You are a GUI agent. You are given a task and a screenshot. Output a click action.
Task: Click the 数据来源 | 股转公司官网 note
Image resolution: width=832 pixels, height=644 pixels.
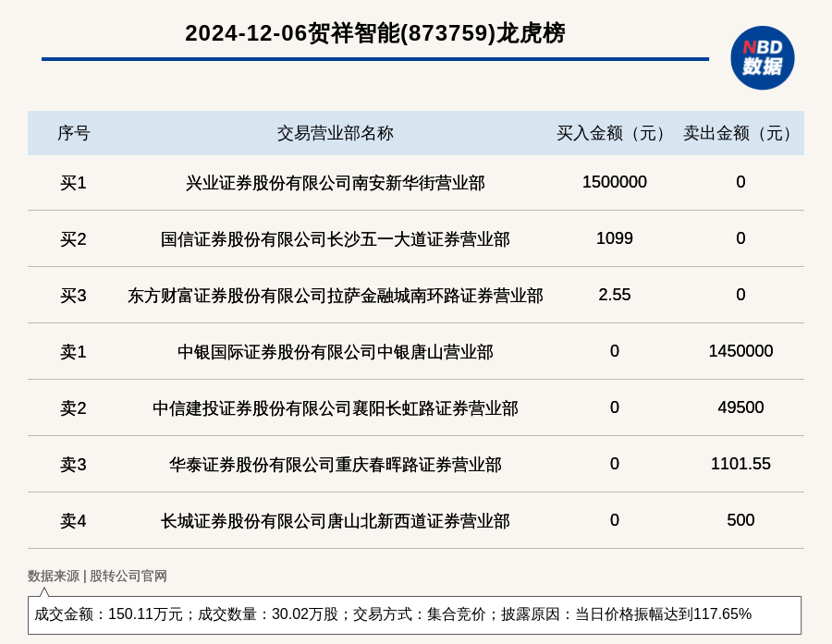pos(97,577)
